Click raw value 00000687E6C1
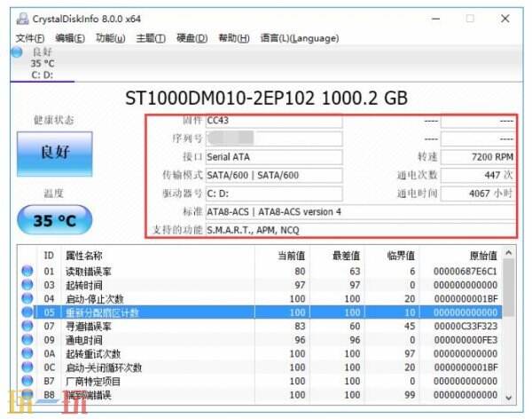 click(465, 271)
